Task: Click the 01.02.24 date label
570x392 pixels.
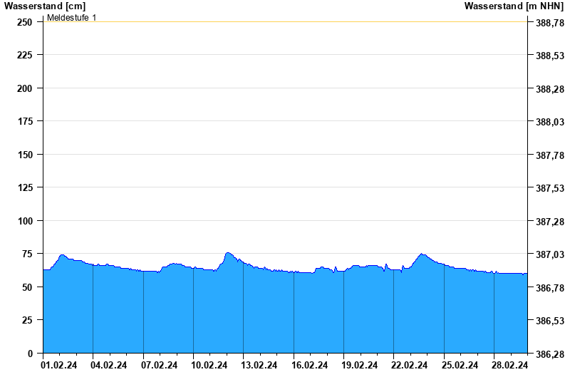Action: pos(59,366)
